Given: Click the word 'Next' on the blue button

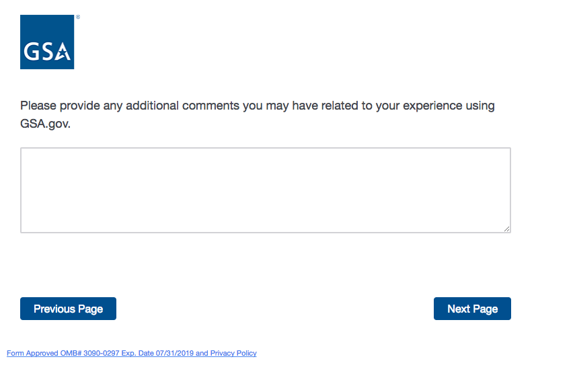Looking at the screenshot, I should point(459,309).
